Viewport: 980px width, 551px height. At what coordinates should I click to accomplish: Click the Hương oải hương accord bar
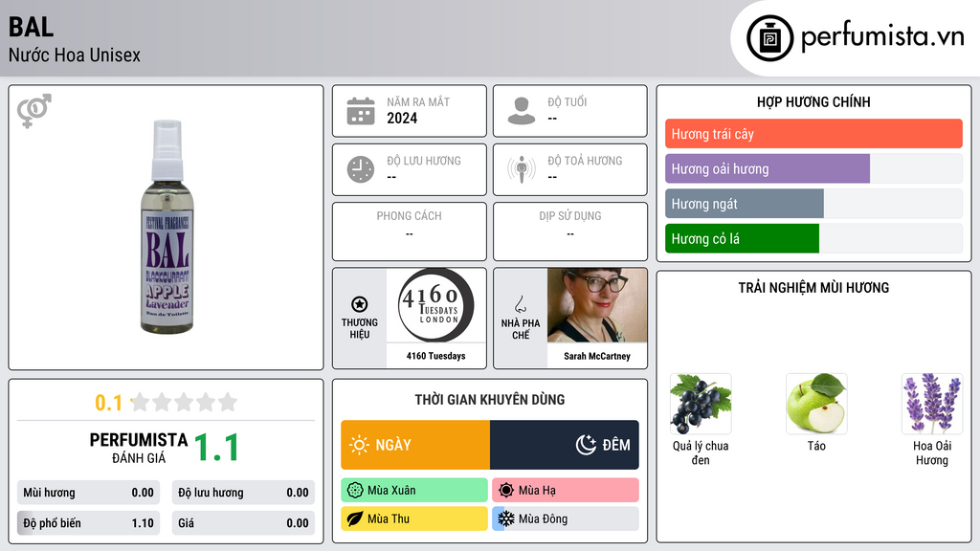tap(813, 168)
